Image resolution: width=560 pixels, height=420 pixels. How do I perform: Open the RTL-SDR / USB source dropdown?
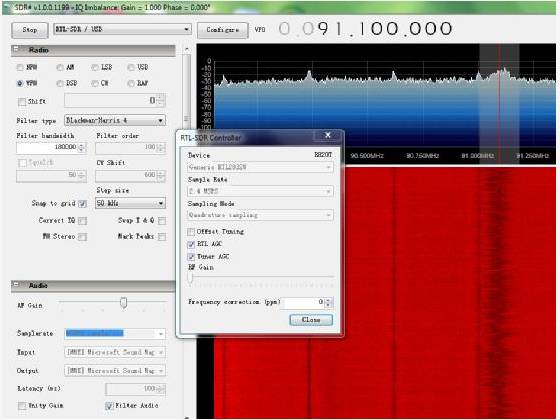pyautogui.click(x=122, y=29)
